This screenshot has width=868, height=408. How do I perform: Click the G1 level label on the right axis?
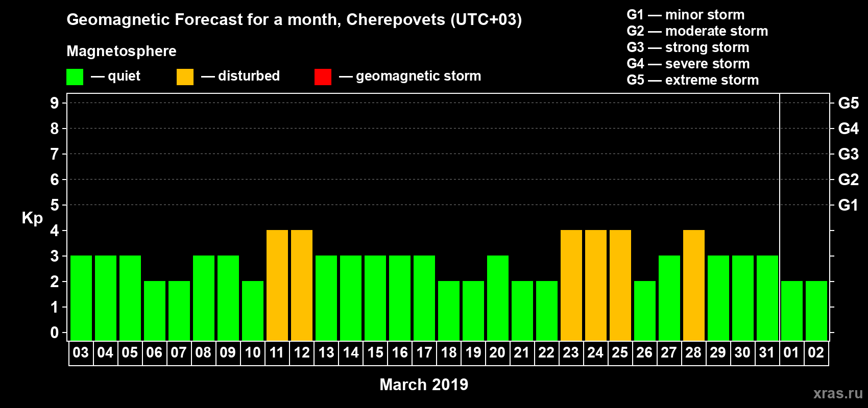[x=848, y=205]
